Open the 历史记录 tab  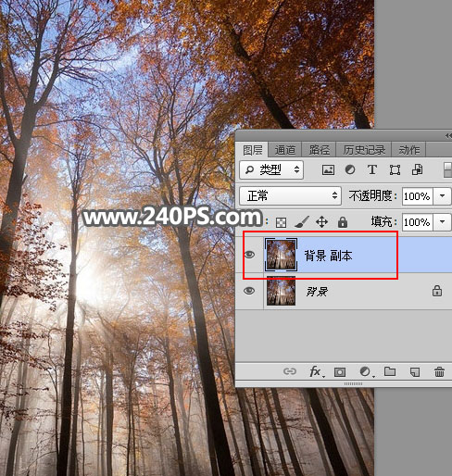coord(364,150)
